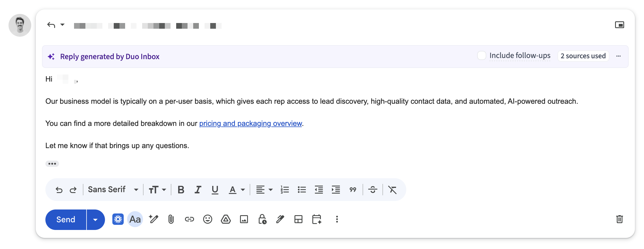Insert an emoji using the smiley icon
Viewport: 644px width, 249px height.
pos(208,219)
